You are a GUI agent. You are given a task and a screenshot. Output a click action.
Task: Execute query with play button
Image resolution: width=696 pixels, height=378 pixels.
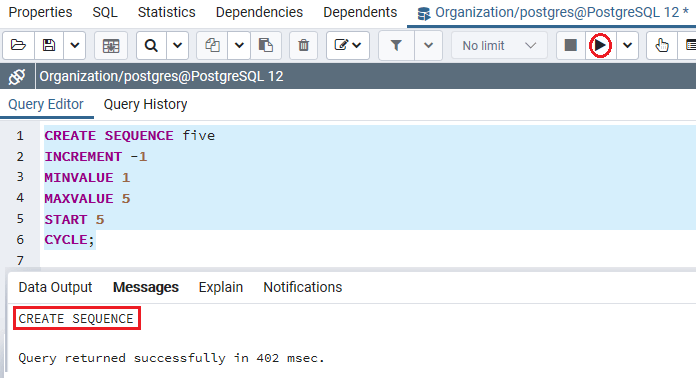coord(600,45)
